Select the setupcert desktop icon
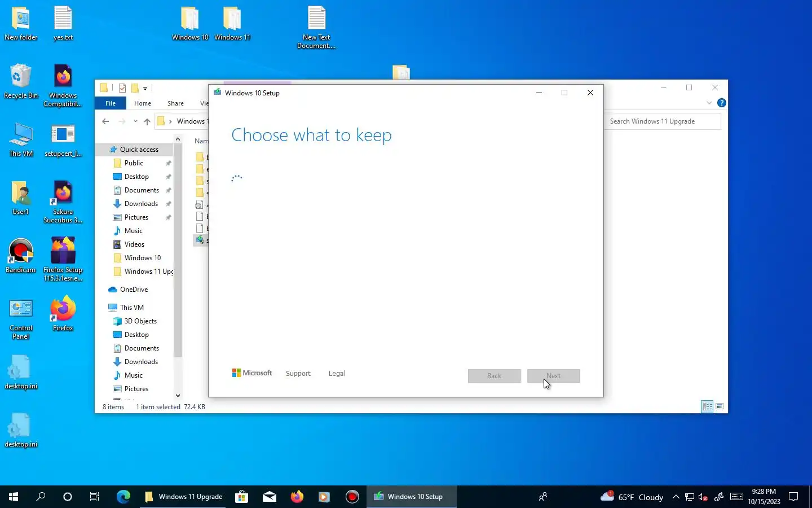 [x=63, y=140]
